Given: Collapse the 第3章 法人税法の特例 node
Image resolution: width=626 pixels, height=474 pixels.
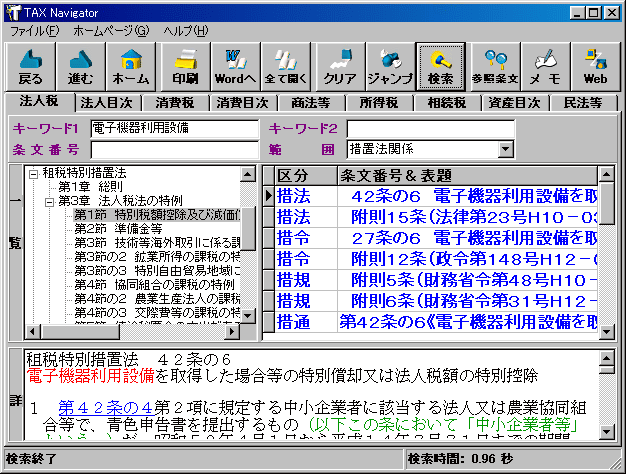Looking at the screenshot, I should pos(50,202).
